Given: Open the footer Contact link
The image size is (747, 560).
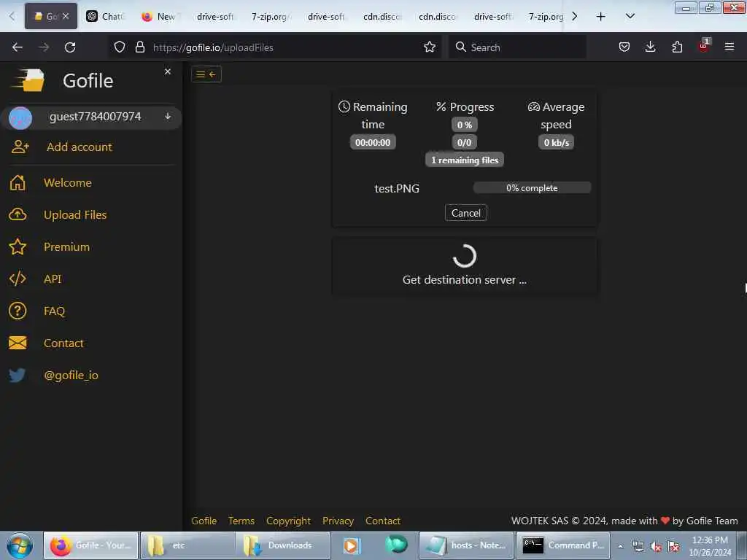Looking at the screenshot, I should pyautogui.click(x=382, y=521).
